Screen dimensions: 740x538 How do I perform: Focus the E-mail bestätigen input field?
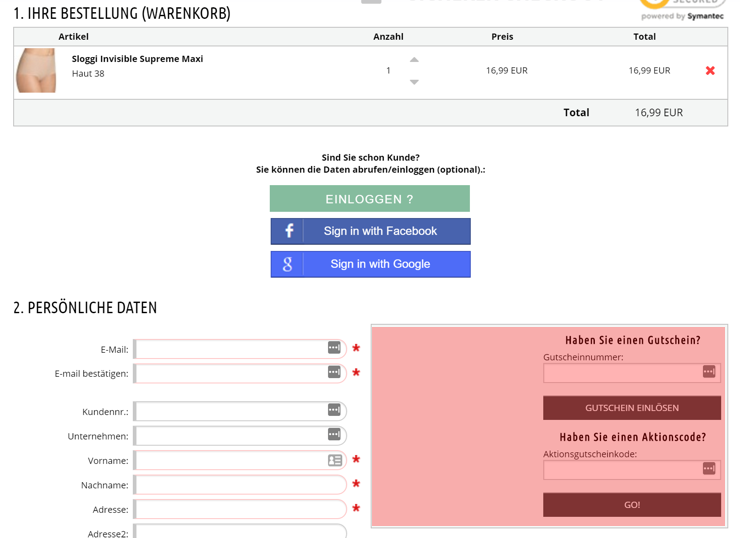click(240, 374)
